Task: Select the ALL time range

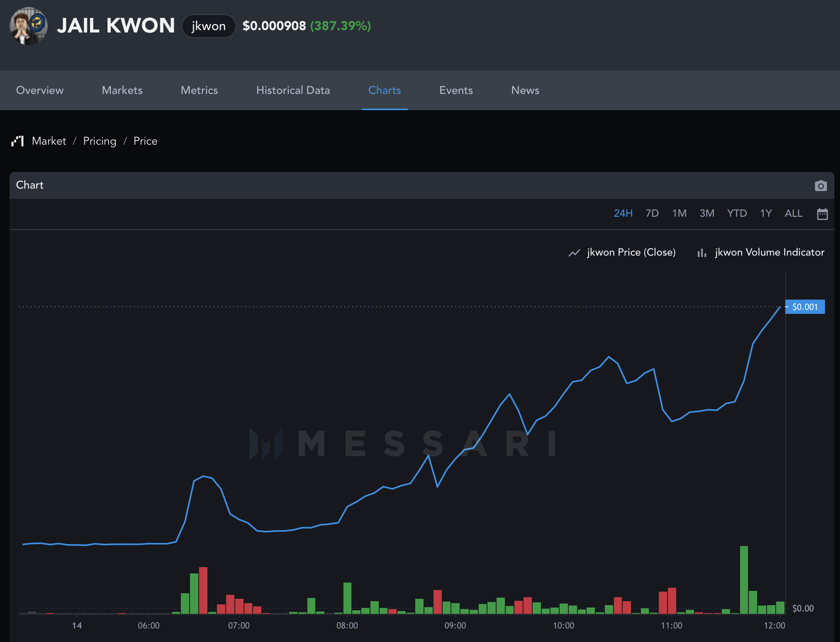Action: 793,213
